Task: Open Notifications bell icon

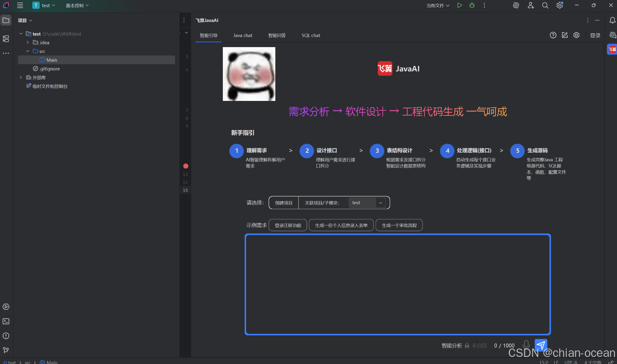Action: point(612,21)
